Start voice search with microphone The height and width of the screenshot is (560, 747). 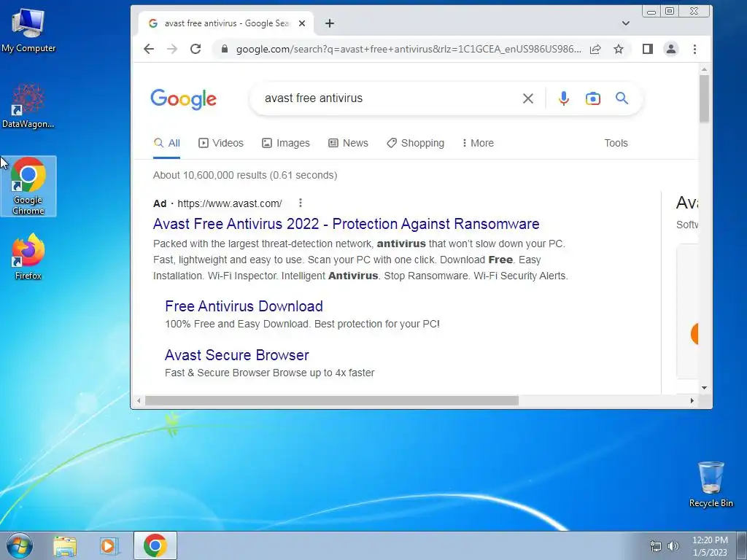(x=564, y=98)
